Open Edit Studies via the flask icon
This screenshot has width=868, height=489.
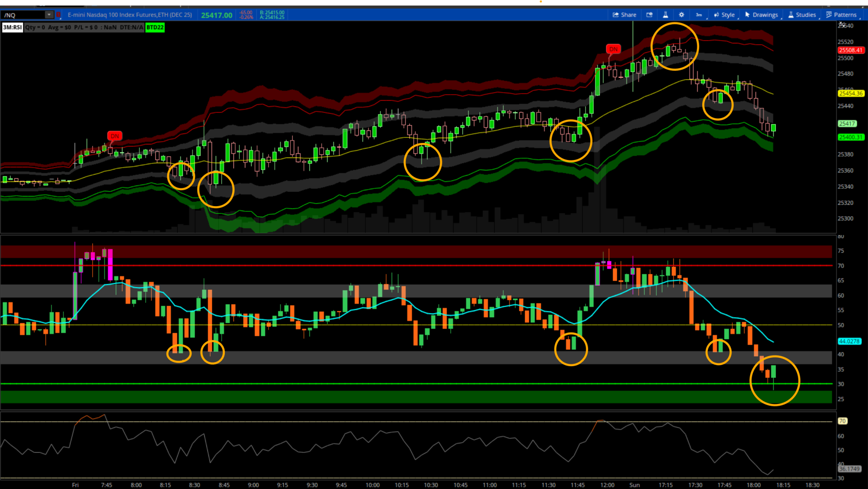pyautogui.click(x=665, y=15)
